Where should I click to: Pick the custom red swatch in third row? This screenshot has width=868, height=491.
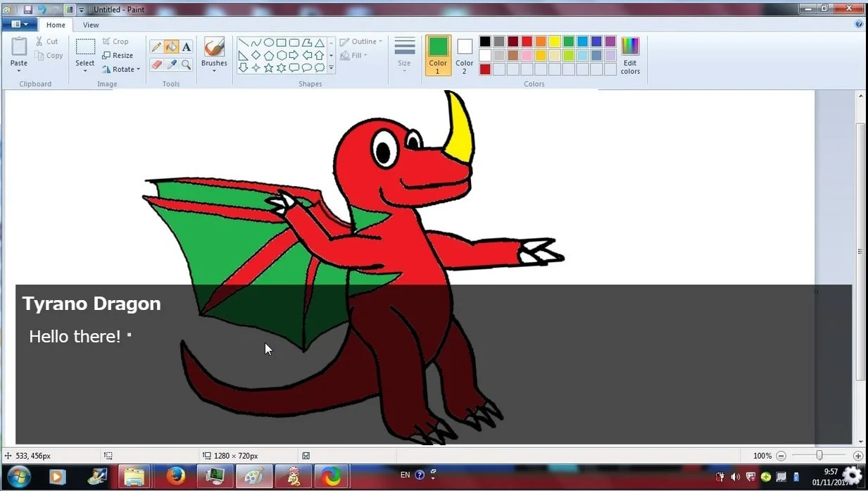click(485, 69)
